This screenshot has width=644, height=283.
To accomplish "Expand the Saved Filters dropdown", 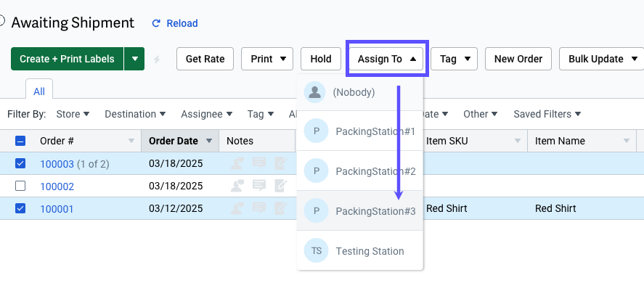I will (x=547, y=114).
